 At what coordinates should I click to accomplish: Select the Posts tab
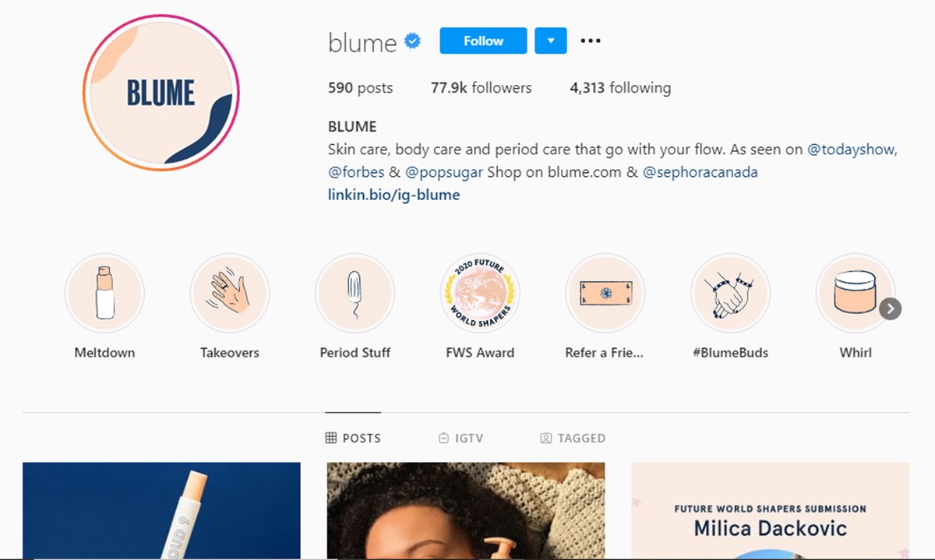coord(353,438)
